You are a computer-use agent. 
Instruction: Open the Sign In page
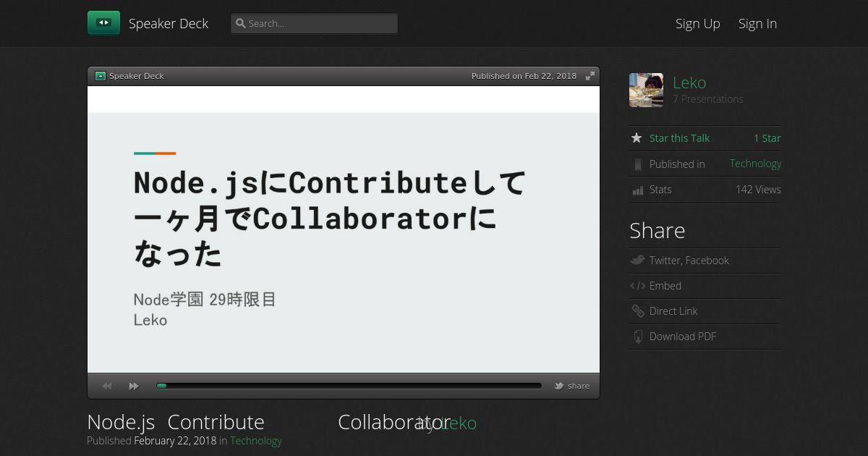(757, 23)
